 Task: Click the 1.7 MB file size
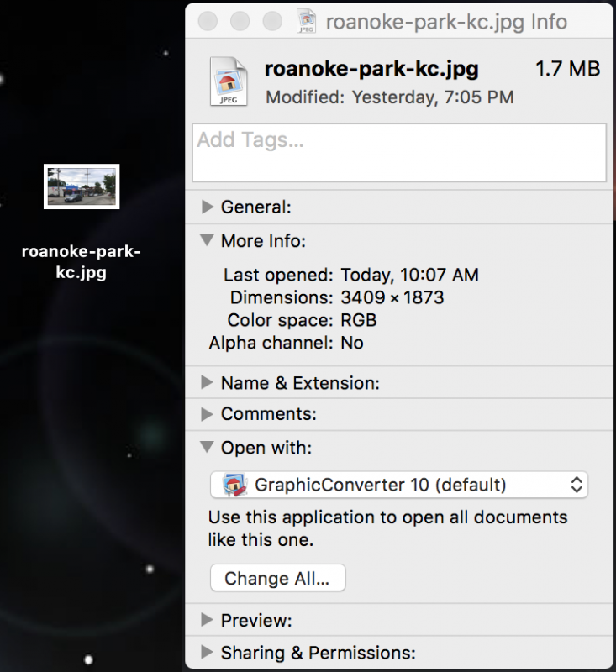(567, 69)
